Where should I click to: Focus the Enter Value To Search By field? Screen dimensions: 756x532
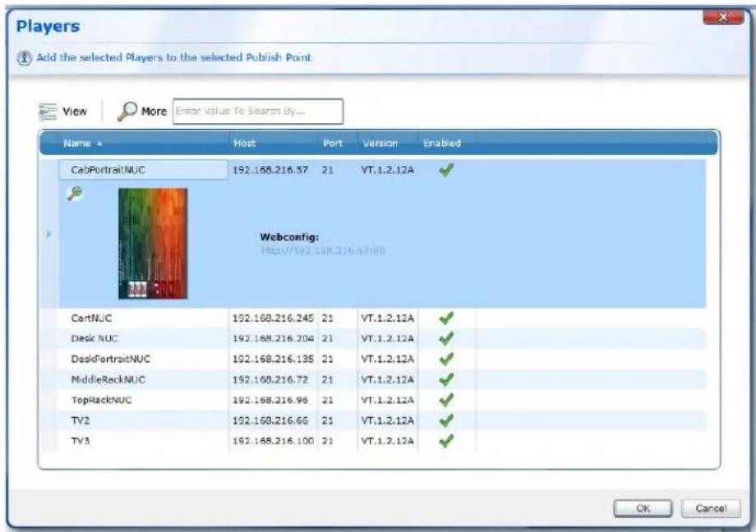click(x=258, y=112)
